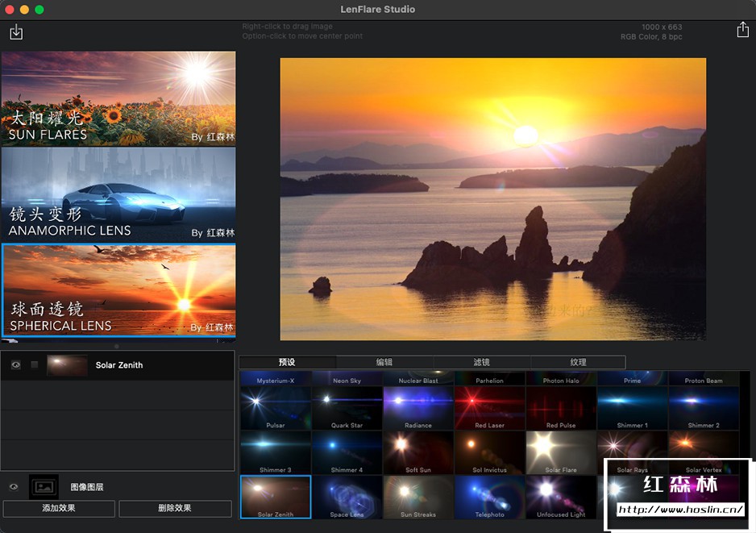The height and width of the screenshot is (533, 756).
Task: Switch to the 编辑 tab
Action: (x=384, y=362)
